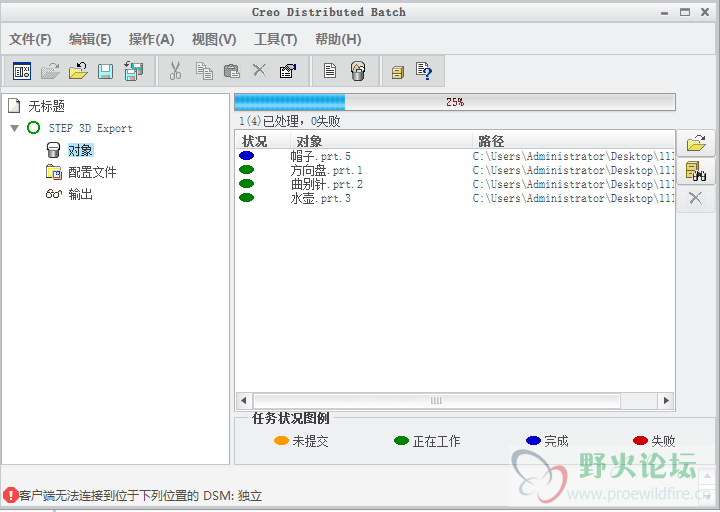Viewport: 720px width, 512px height.
Task: Select the 曲别针.prt.2 row
Action: click(x=455, y=184)
